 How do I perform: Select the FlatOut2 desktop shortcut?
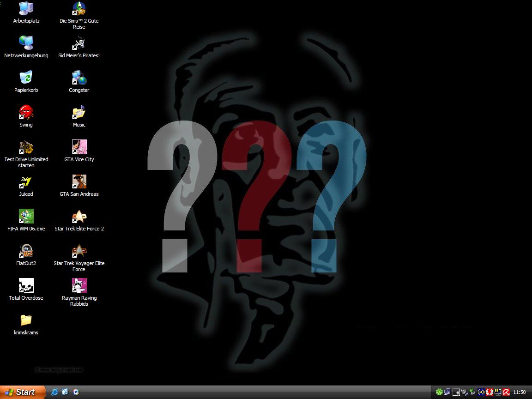click(x=26, y=251)
